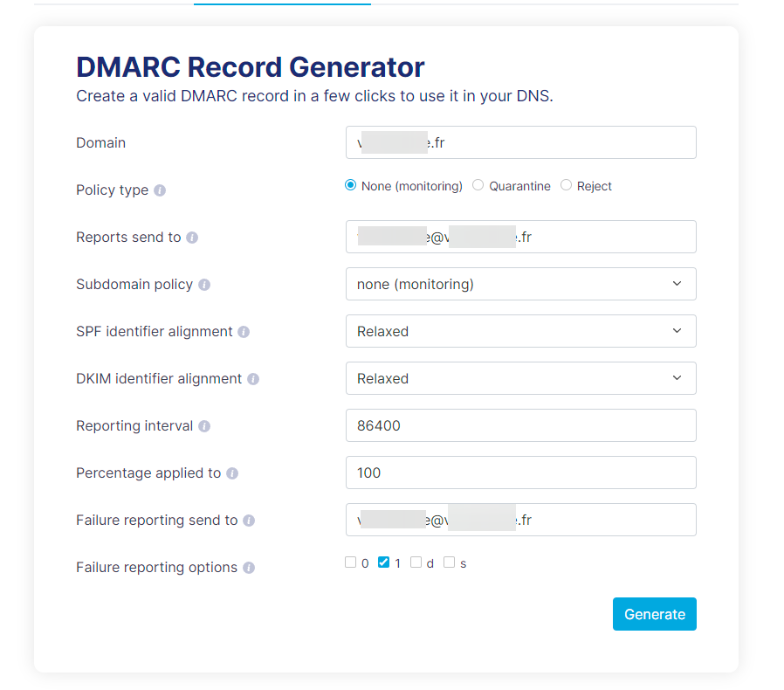Expand the SPF identifier alignment dropdown
The height and width of the screenshot is (690, 784).
(x=520, y=331)
